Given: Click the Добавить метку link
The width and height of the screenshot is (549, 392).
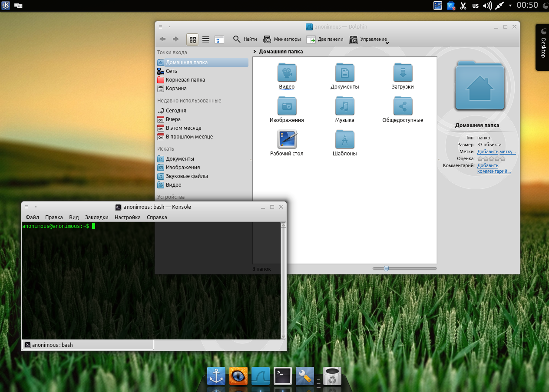Looking at the screenshot, I should 496,152.
